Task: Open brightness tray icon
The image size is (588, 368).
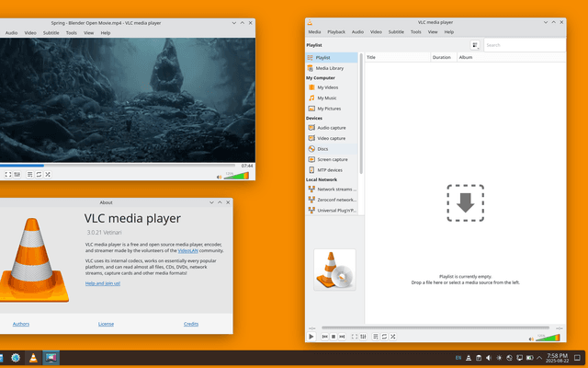Action: point(499,358)
